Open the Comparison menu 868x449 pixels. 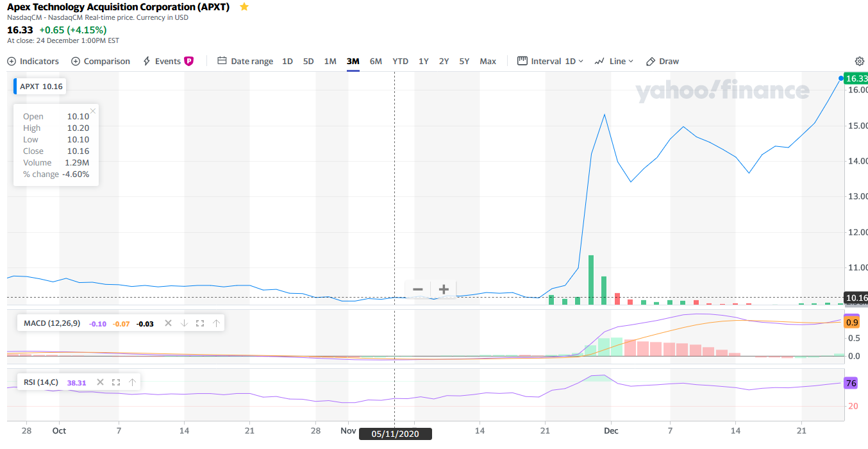[x=100, y=62]
